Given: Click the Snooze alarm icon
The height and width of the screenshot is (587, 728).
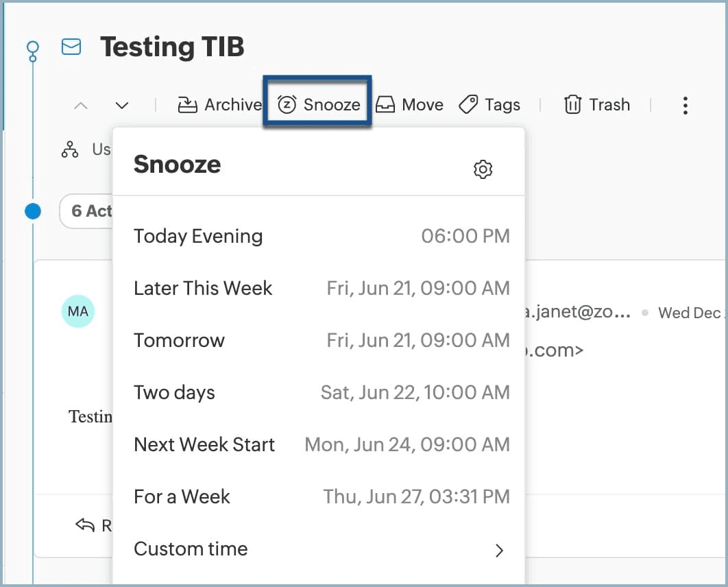Looking at the screenshot, I should point(287,105).
